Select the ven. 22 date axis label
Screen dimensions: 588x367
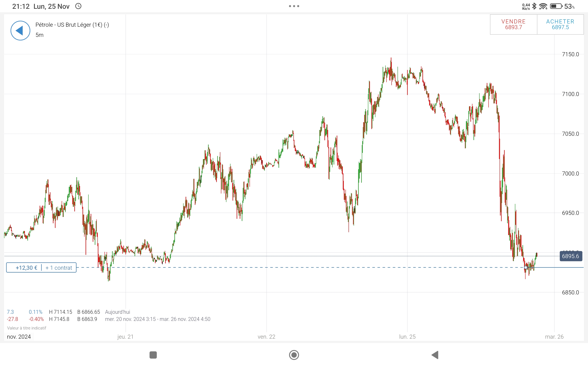point(267,337)
